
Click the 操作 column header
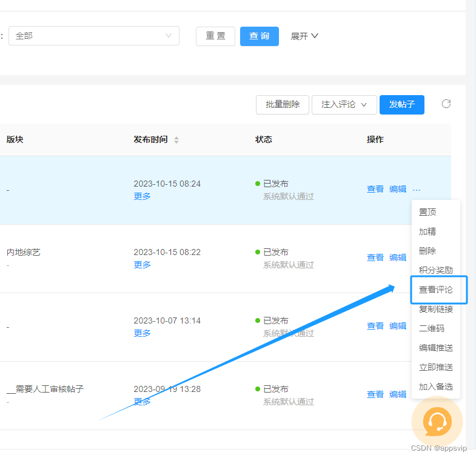click(375, 139)
